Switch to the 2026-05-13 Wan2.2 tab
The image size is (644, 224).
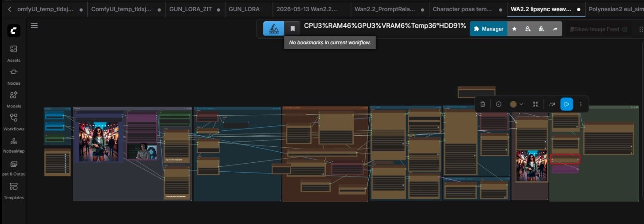click(x=311, y=9)
